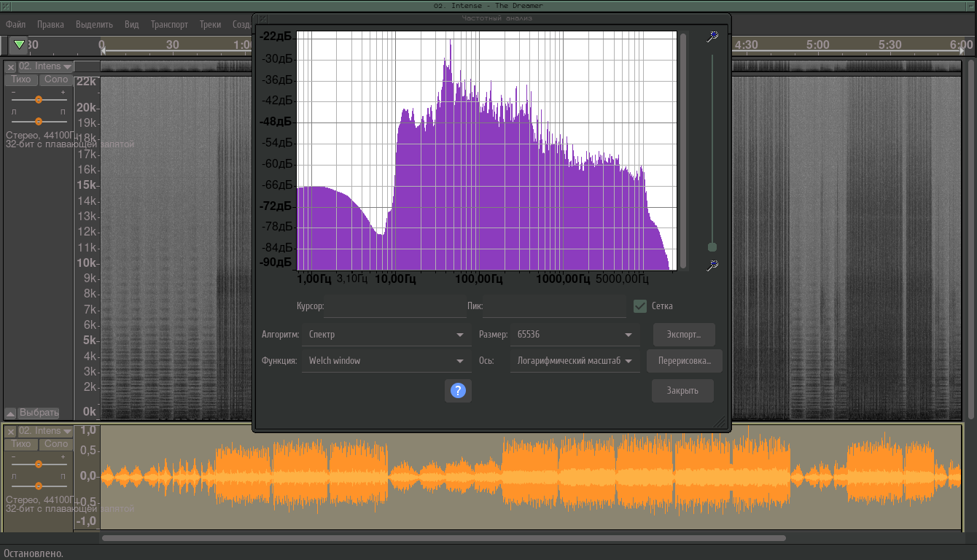This screenshot has height=560, width=977.
Task: Click the Закрыть button
Action: click(682, 391)
